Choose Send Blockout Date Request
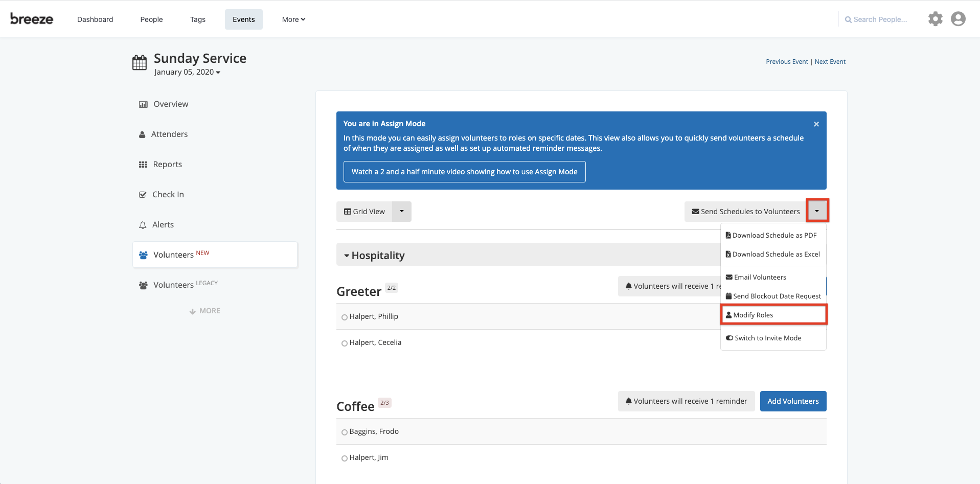The height and width of the screenshot is (484, 980). (x=773, y=296)
